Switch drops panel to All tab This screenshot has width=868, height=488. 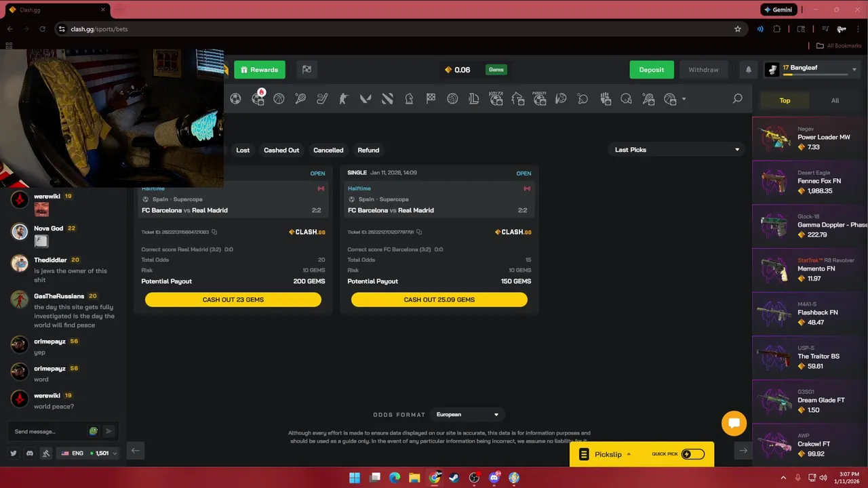pyautogui.click(x=835, y=100)
